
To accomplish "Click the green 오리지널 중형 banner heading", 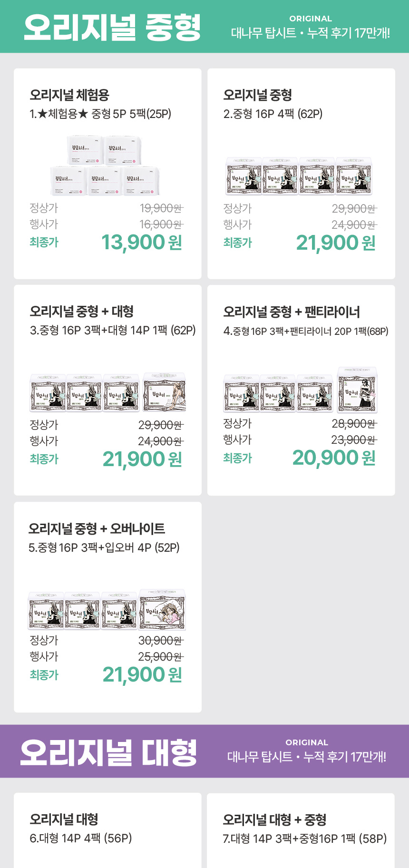I will (x=113, y=28).
